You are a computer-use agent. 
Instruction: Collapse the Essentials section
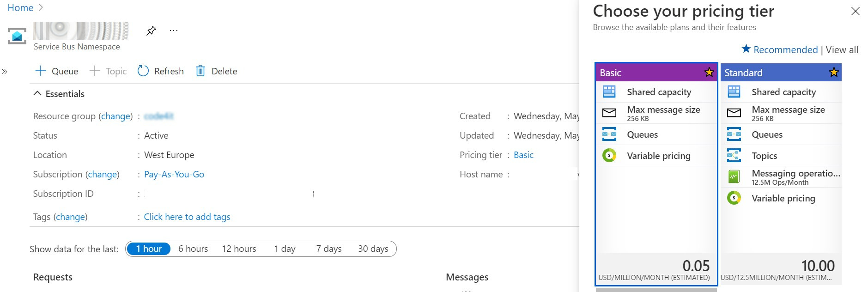click(x=37, y=94)
